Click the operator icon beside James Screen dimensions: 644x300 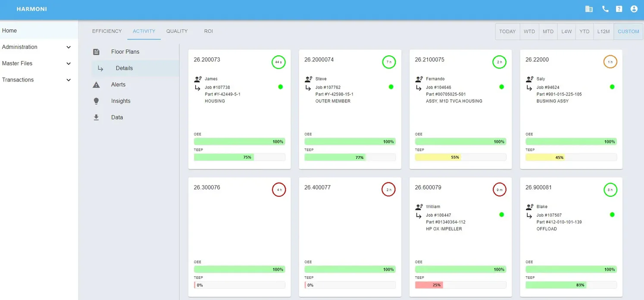pyautogui.click(x=198, y=79)
